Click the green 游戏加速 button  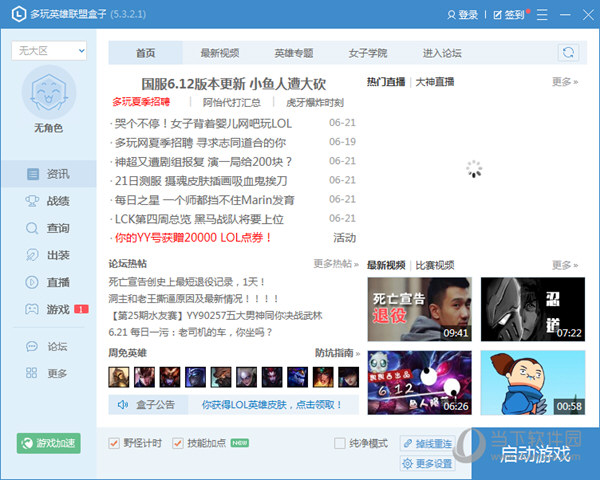(49, 443)
